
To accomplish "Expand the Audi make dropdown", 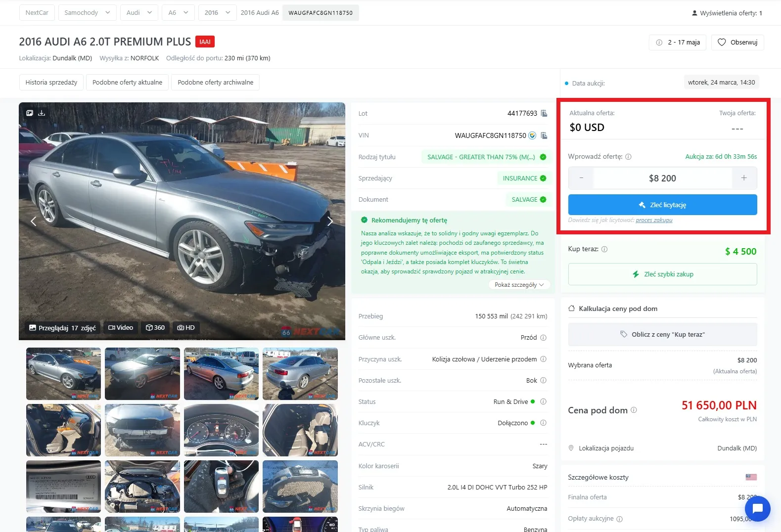I will [x=139, y=13].
